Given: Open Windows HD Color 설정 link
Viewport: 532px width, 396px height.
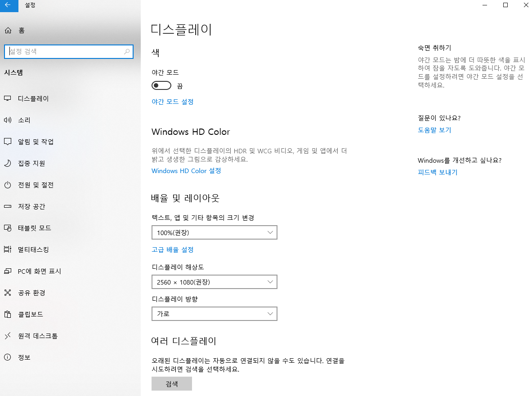Looking at the screenshot, I should (186, 171).
